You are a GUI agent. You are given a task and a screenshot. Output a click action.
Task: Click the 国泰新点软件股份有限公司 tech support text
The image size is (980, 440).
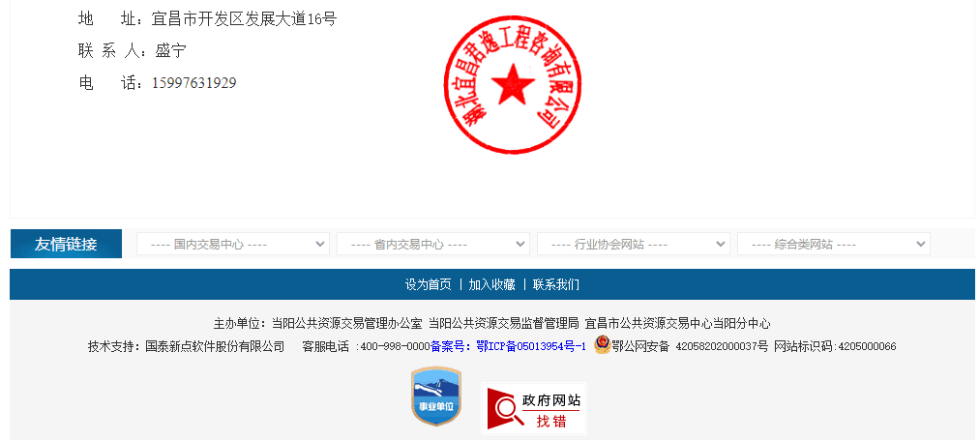(x=215, y=346)
